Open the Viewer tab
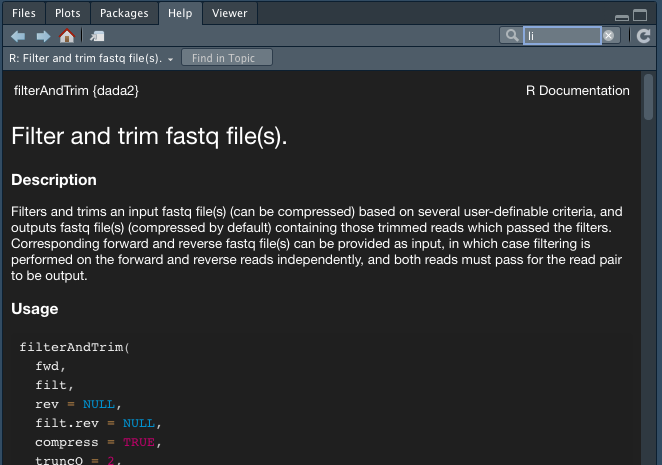Image resolution: width=662 pixels, height=465 pixels. [230, 13]
